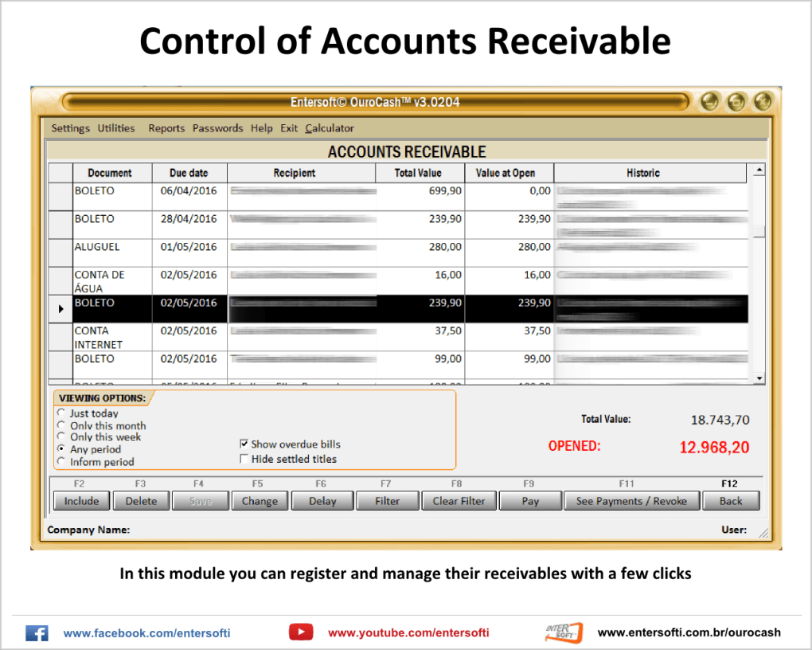
Task: Sort by the 'Due date' column header
Action: tap(189, 173)
